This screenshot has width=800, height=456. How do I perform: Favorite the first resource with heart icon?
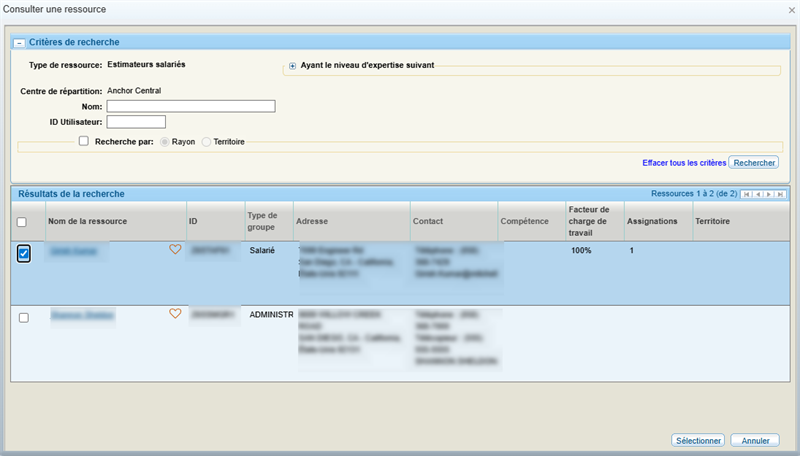pyautogui.click(x=175, y=250)
